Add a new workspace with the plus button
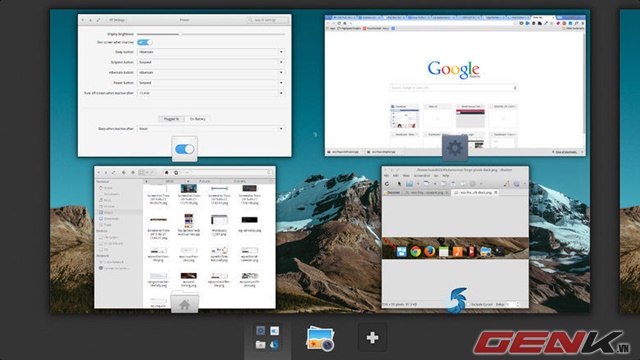The width and height of the screenshot is (640, 360). (372, 338)
